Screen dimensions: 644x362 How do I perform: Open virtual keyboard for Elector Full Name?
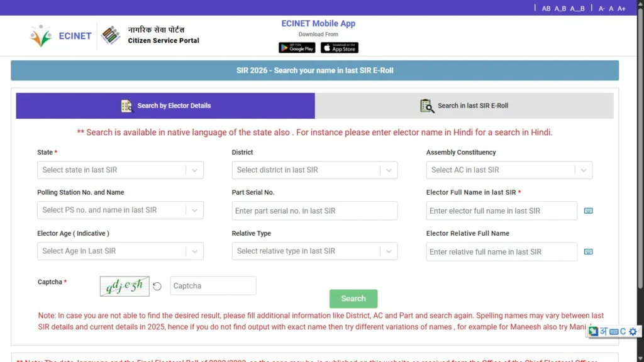(x=588, y=211)
